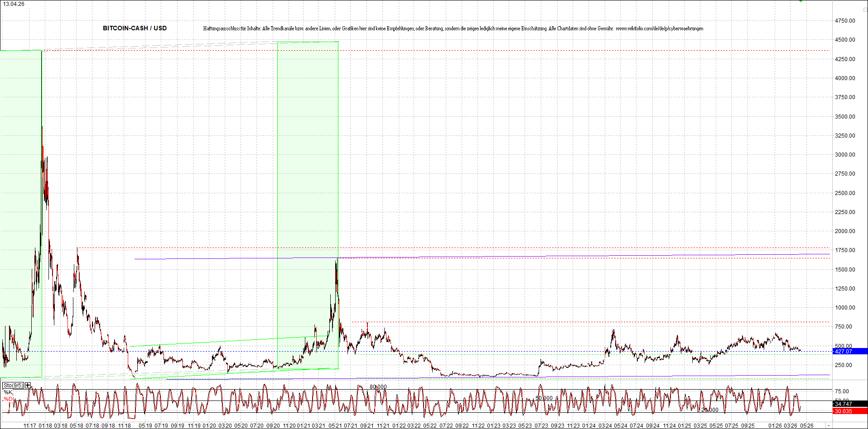Select the black 34.747 %K value tag
Viewport: 868px width, 429px height.
point(849,404)
